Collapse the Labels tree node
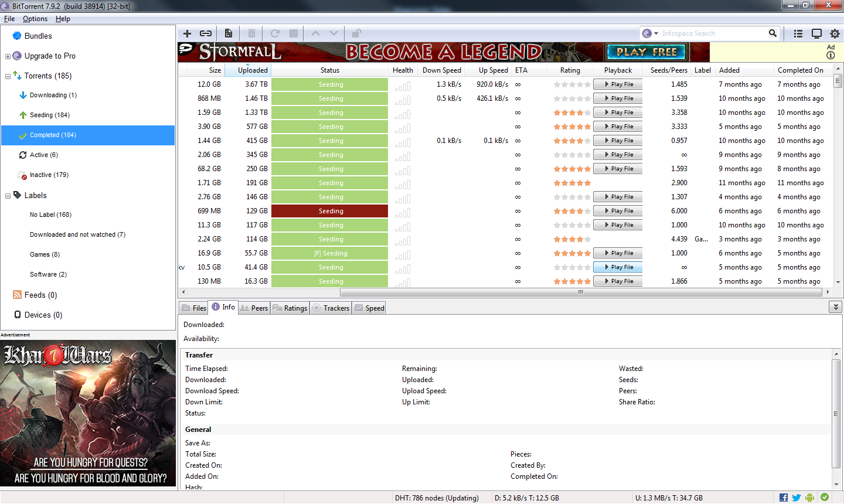844x504 pixels. [8, 196]
